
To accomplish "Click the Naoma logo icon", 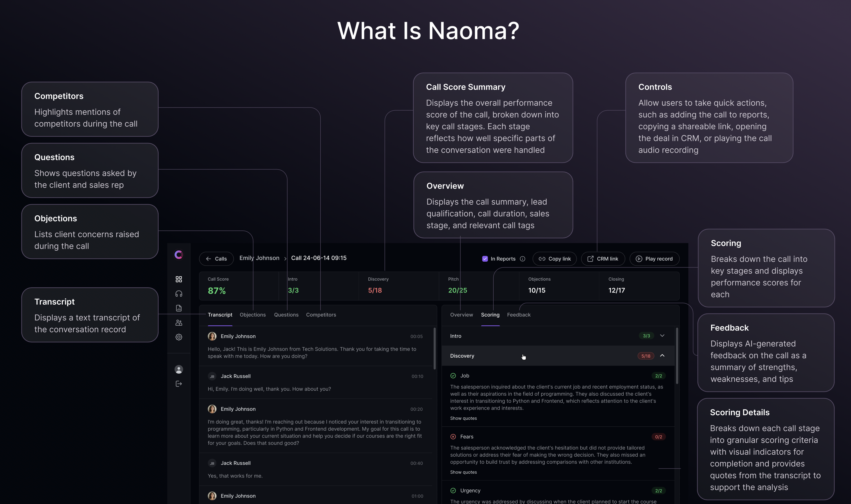I will click(x=179, y=255).
